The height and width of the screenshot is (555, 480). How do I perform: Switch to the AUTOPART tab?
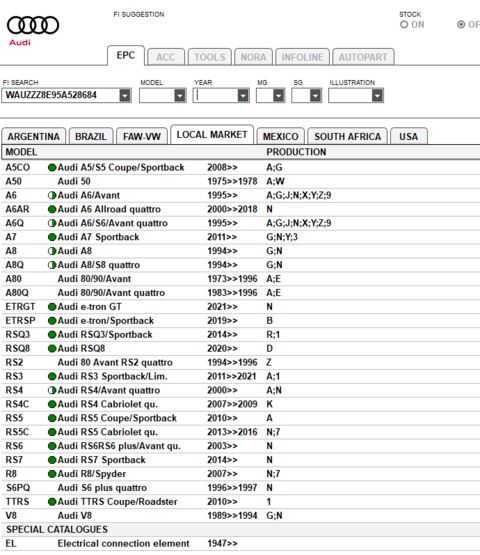363,57
